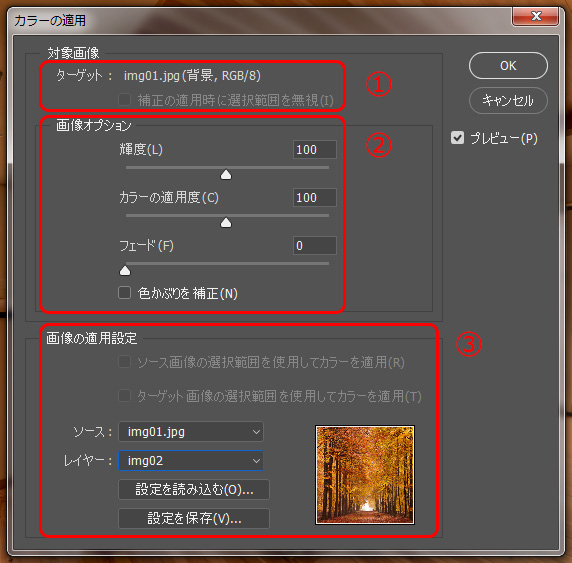Click the フェード(F) slider handle
Screen dimensions: 572x563
pyautogui.click(x=125, y=270)
